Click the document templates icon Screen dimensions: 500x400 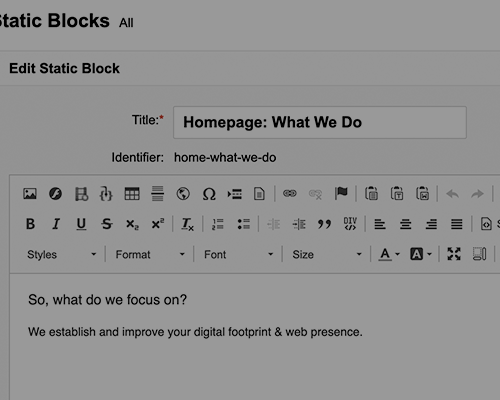click(x=259, y=194)
